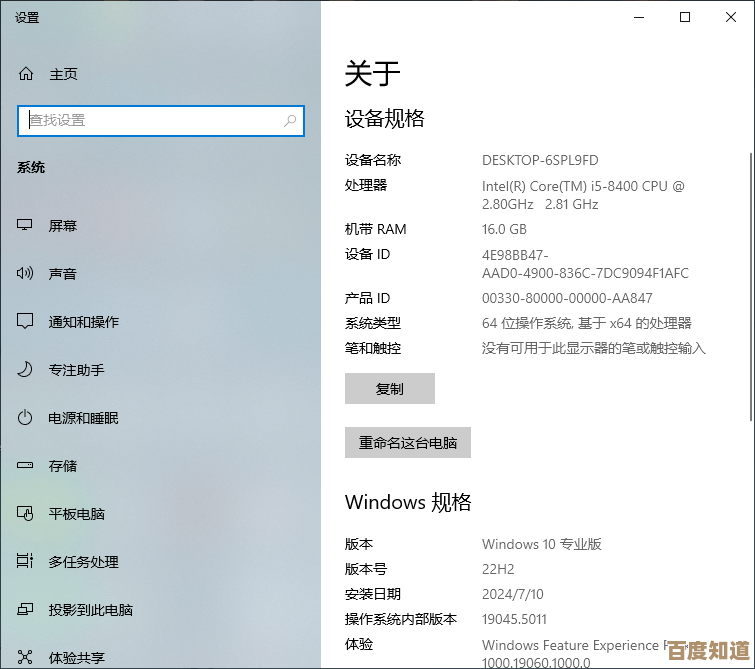Click the 平板电脑 tablet icon

(25, 513)
